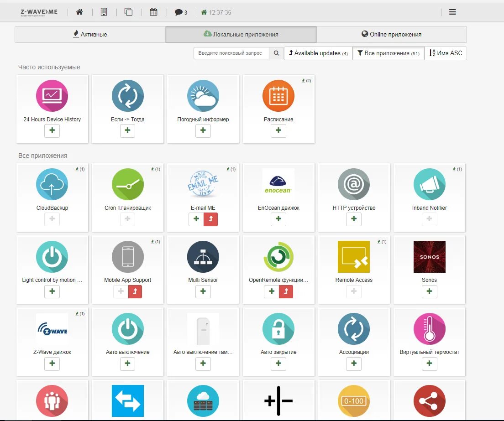This screenshot has width=504, height=421.
Task: Open the Ассоциации app icon
Action: coord(354,329)
